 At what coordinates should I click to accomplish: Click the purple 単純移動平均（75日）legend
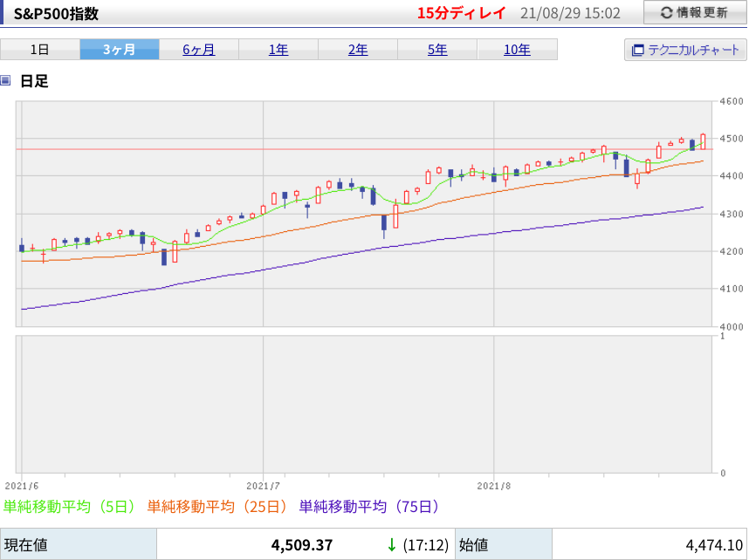click(x=370, y=507)
